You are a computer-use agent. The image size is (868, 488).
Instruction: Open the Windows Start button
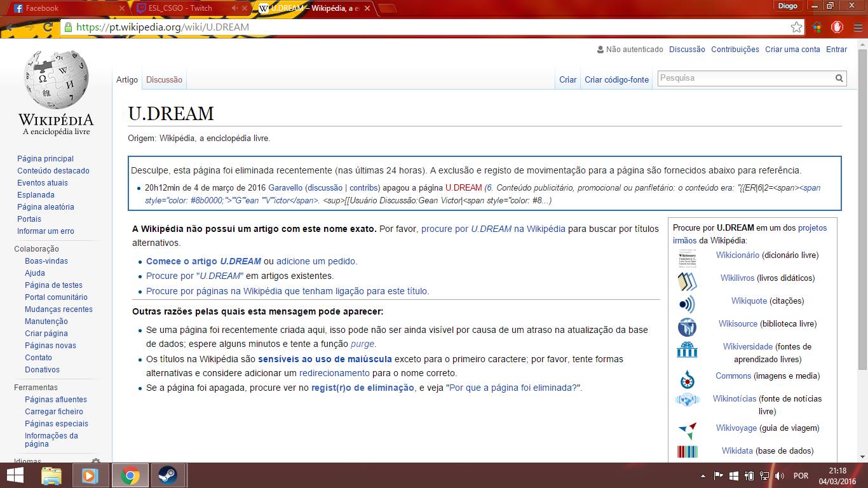15,475
